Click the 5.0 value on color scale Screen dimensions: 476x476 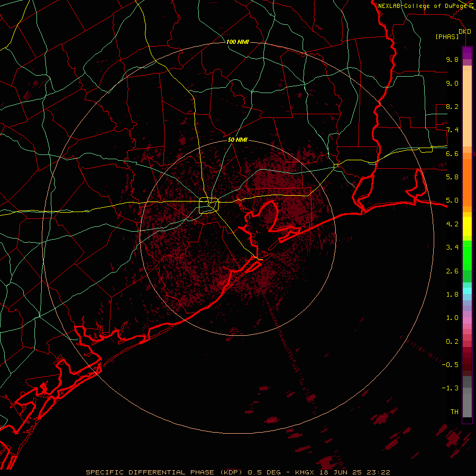click(x=452, y=200)
